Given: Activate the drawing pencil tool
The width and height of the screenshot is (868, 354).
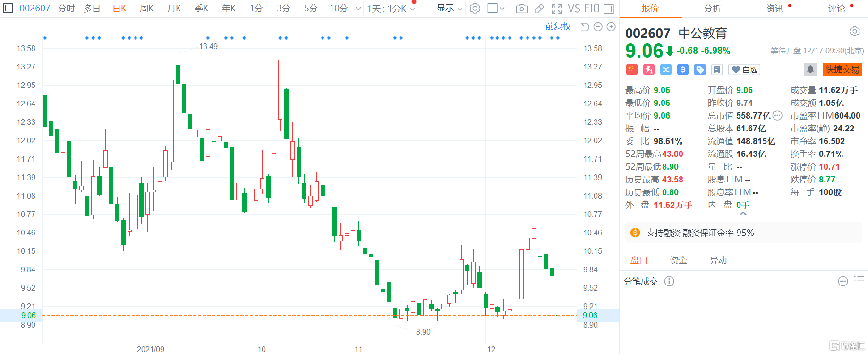Looking at the screenshot, I should coord(539,9).
